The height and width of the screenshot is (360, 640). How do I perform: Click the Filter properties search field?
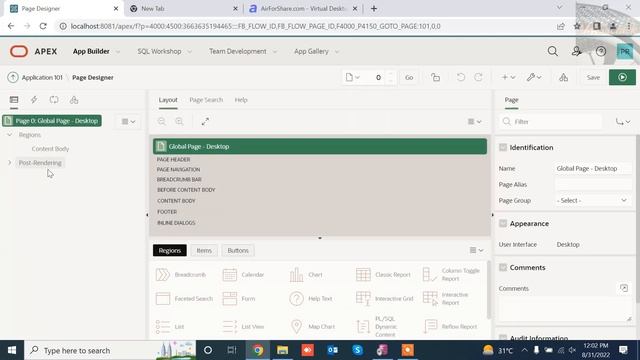(x=551, y=121)
